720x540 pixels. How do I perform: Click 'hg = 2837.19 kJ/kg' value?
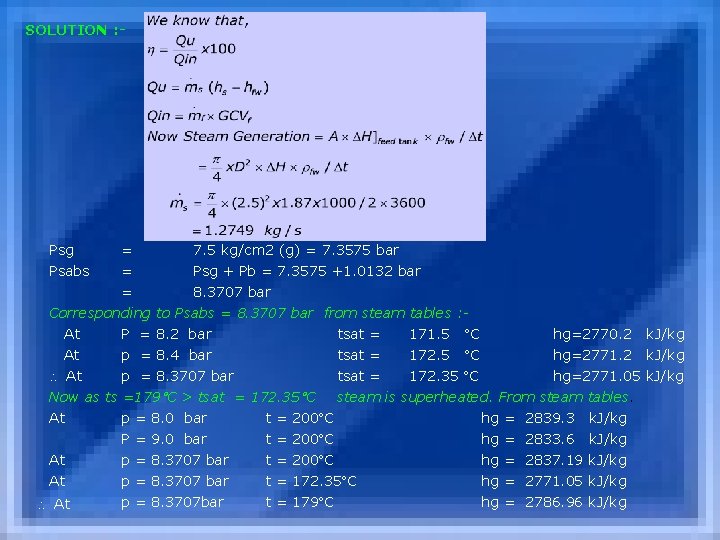[554, 461]
